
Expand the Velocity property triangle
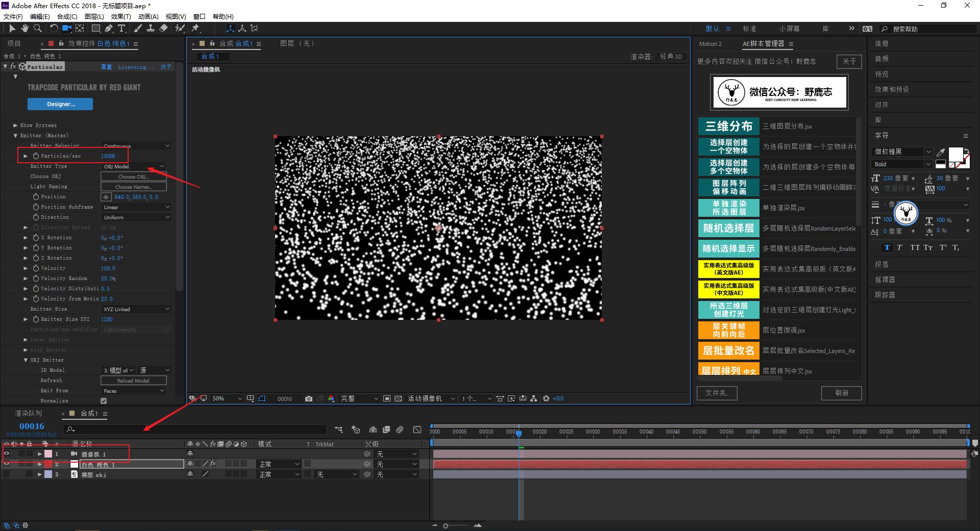coord(26,268)
